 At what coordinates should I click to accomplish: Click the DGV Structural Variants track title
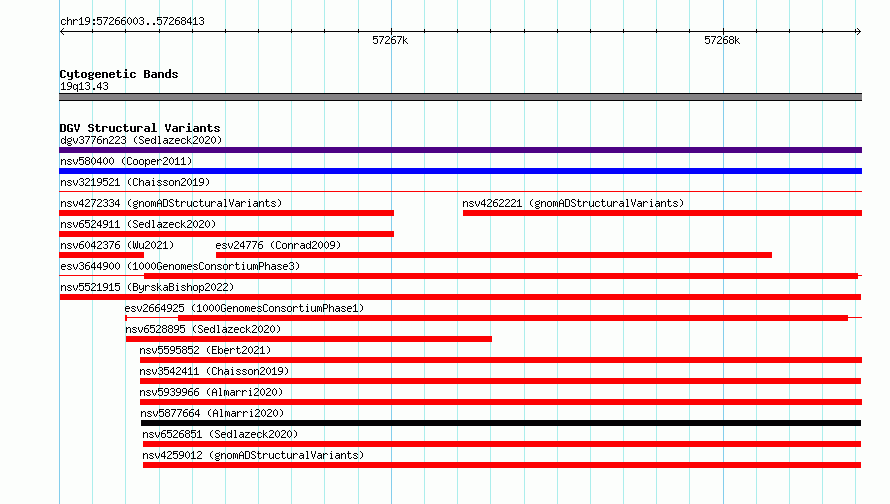pyautogui.click(x=140, y=128)
